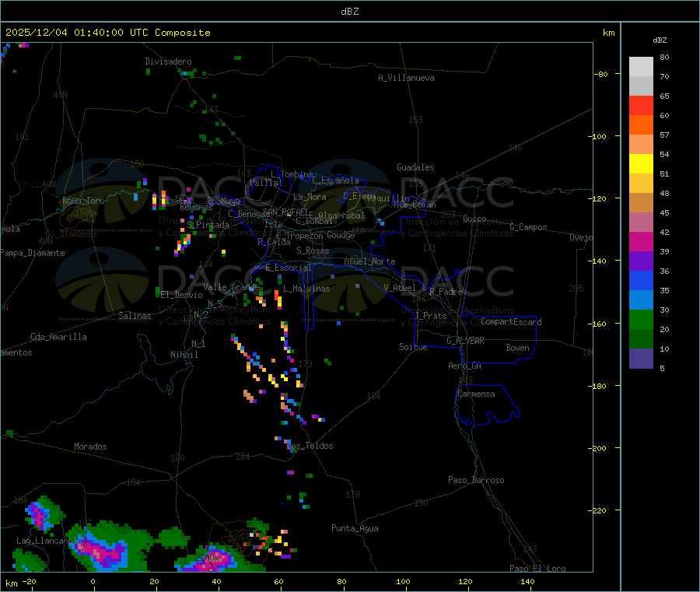Click the Carmensa place label
The width and height of the screenshot is (700, 592).
coord(476,394)
